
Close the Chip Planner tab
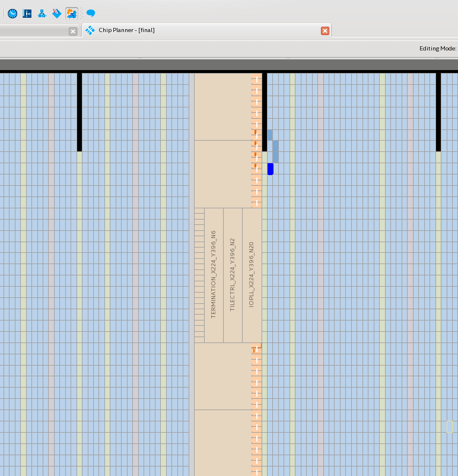[x=325, y=31]
